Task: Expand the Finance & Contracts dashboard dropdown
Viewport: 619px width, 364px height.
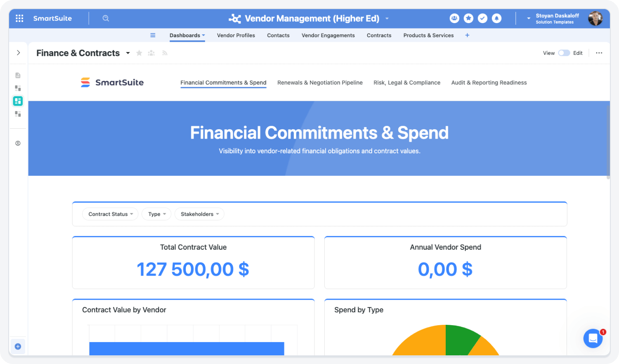Action: click(128, 53)
